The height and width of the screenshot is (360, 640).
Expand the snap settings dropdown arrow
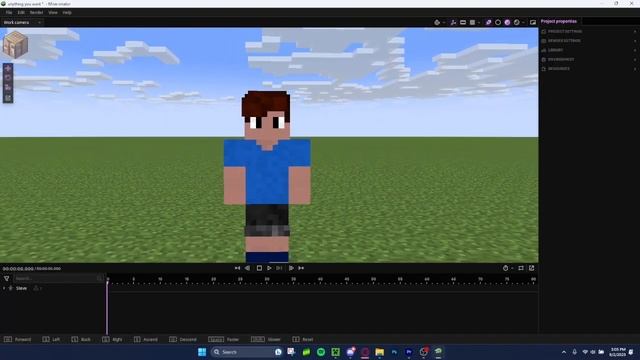(444, 23)
